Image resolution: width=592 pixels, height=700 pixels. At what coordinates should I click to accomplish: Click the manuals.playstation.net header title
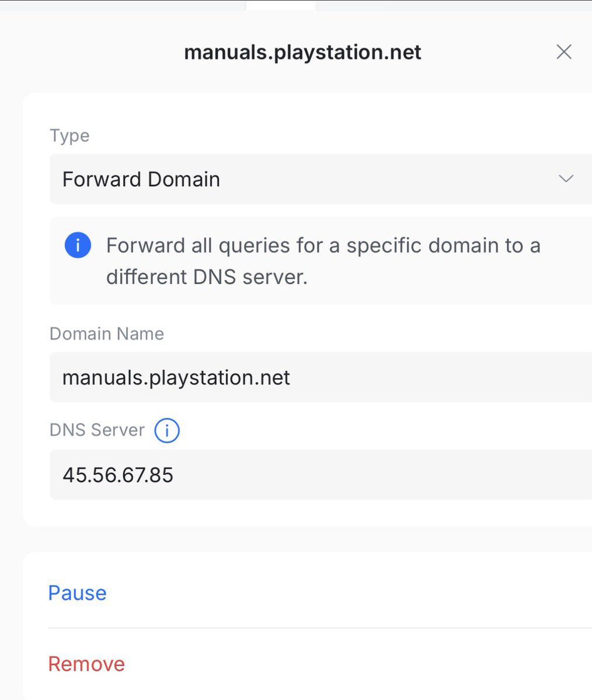(x=302, y=52)
